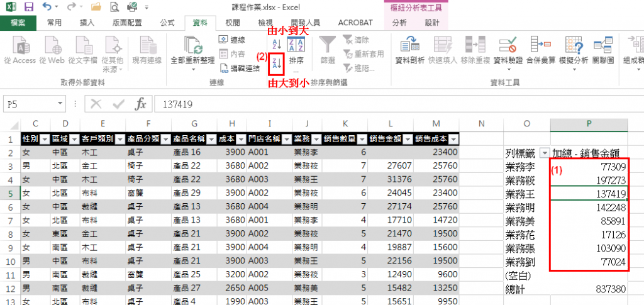Open the 列標籤 pivot filter dropdown
The width and height of the screenshot is (644, 305).
(544, 153)
